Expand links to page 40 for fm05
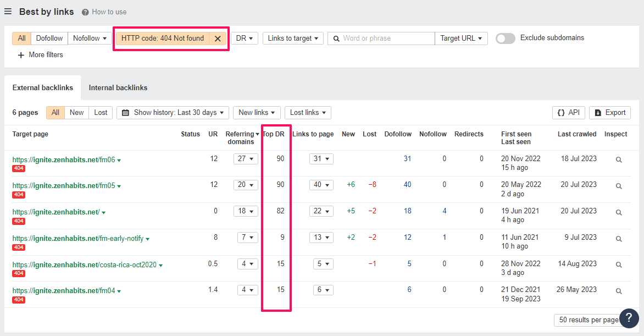The width and height of the screenshot is (644, 336). tap(321, 185)
